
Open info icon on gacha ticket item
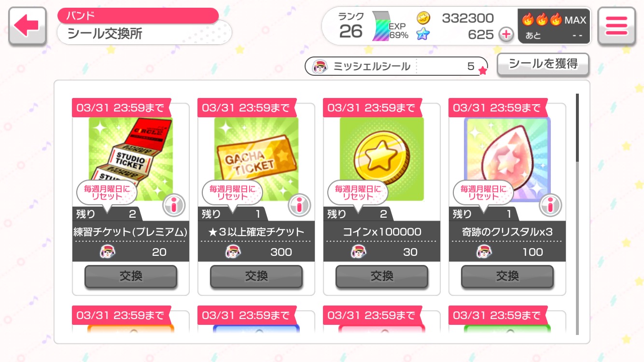pyautogui.click(x=299, y=205)
